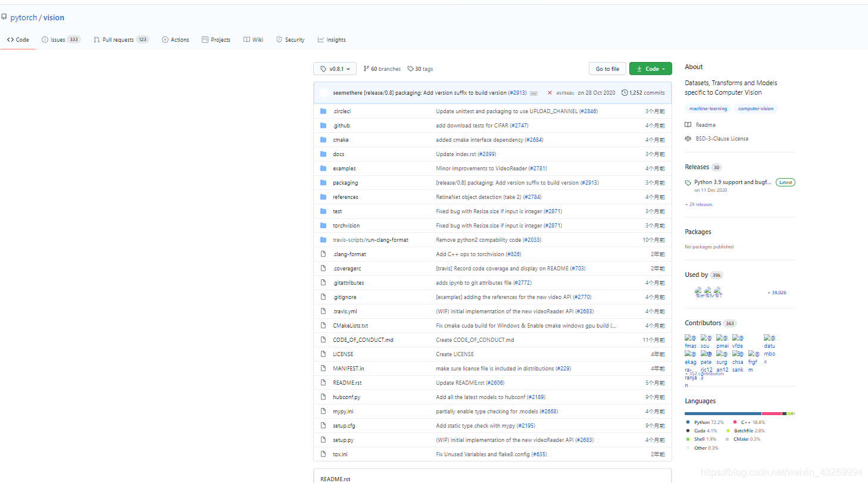Viewport: 868px width, 483px height.
Task: View the 60 branches link
Action: (x=382, y=69)
